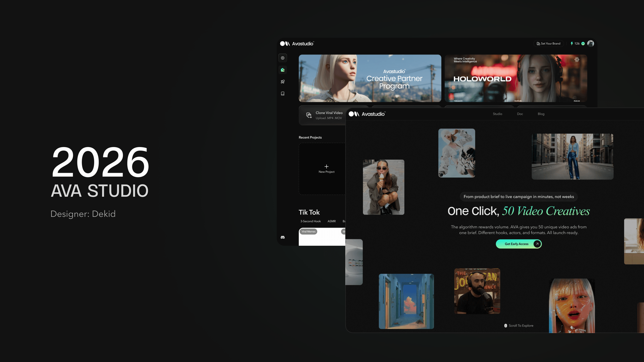Viewport: 644px width, 362px height.
Task: Open the Doc nav item on landing page
Action: click(520, 114)
